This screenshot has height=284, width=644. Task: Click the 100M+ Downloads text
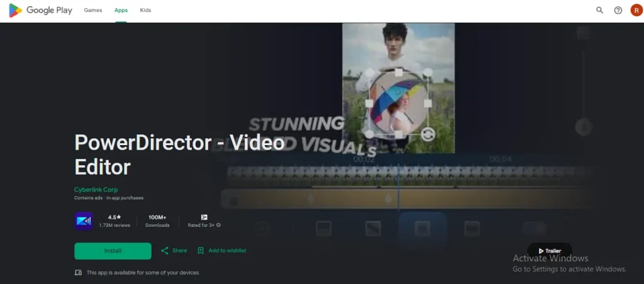157,221
